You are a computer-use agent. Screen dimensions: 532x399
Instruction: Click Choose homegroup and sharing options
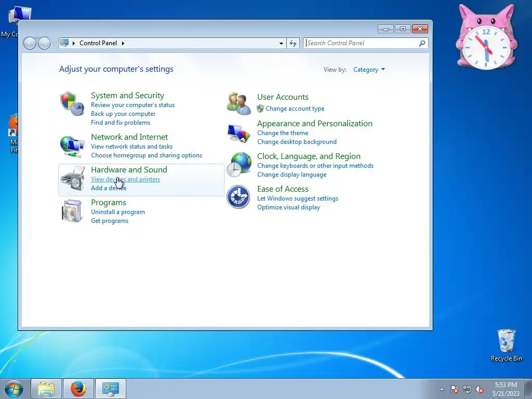(147, 155)
